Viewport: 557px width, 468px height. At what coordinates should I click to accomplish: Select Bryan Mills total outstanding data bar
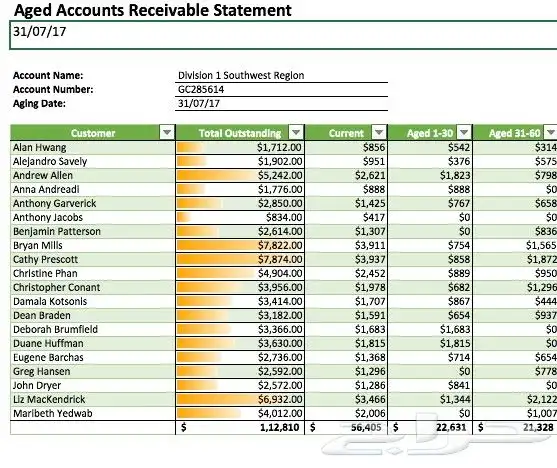(x=240, y=246)
